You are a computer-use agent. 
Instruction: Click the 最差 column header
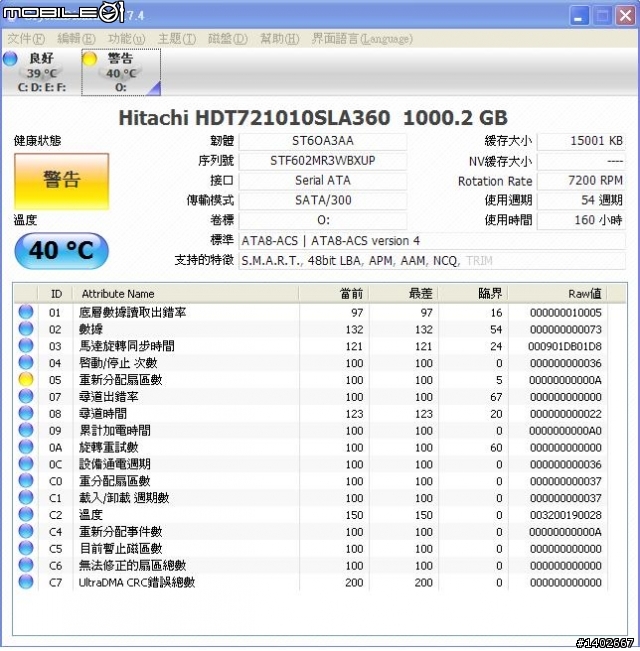(x=403, y=294)
